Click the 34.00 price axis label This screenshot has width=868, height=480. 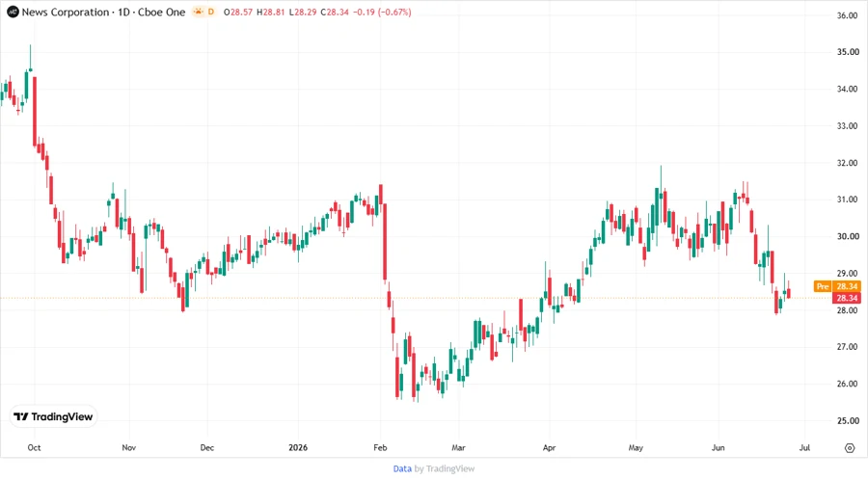point(848,89)
